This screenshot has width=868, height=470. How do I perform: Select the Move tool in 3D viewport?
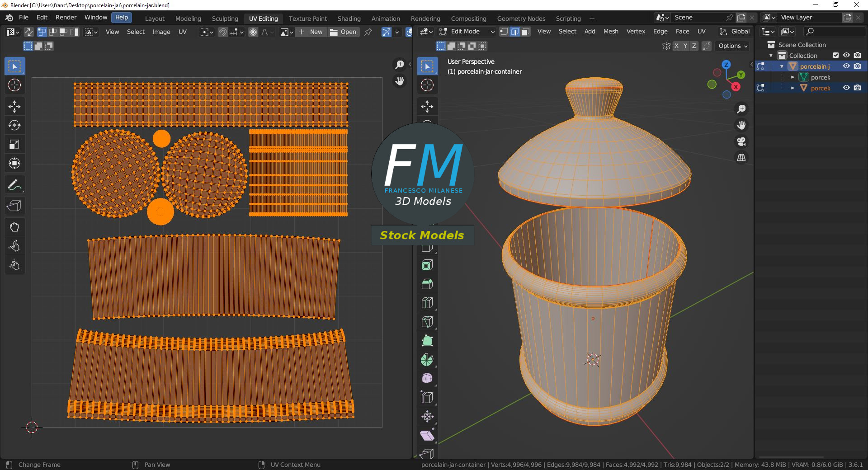[427, 107]
